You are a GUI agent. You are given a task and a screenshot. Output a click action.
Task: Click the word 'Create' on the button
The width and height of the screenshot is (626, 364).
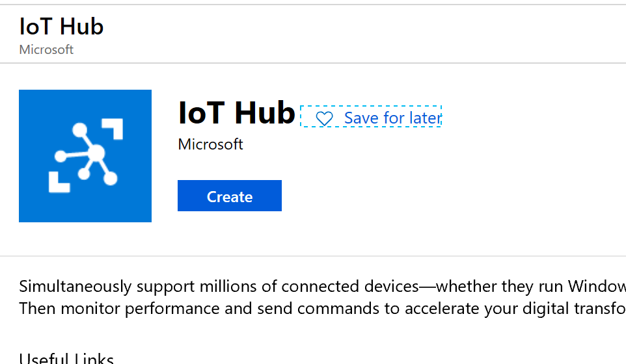(229, 196)
